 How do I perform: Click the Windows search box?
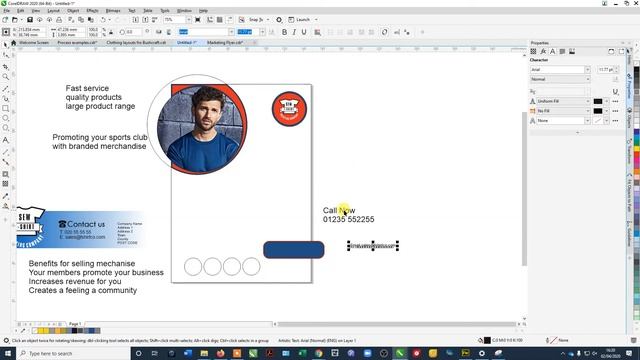coord(73,353)
